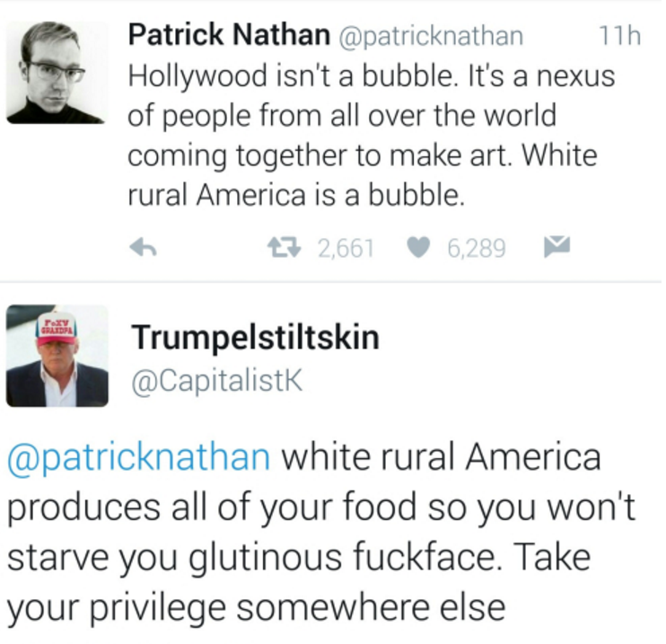The image size is (666, 644).
Task: Like the tweet with heart icon
Action: coord(419,247)
